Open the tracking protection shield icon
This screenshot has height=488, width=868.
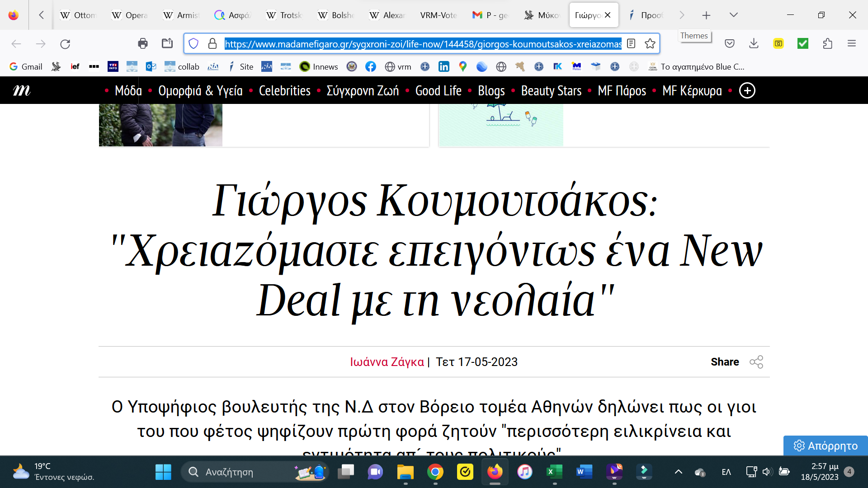point(193,43)
